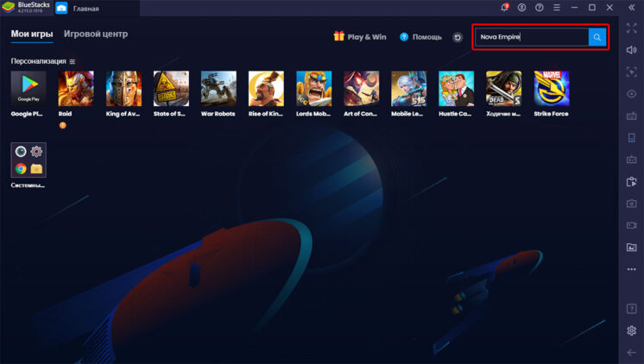Click the Play & Win button
This screenshot has width=644, height=364.
(x=360, y=37)
